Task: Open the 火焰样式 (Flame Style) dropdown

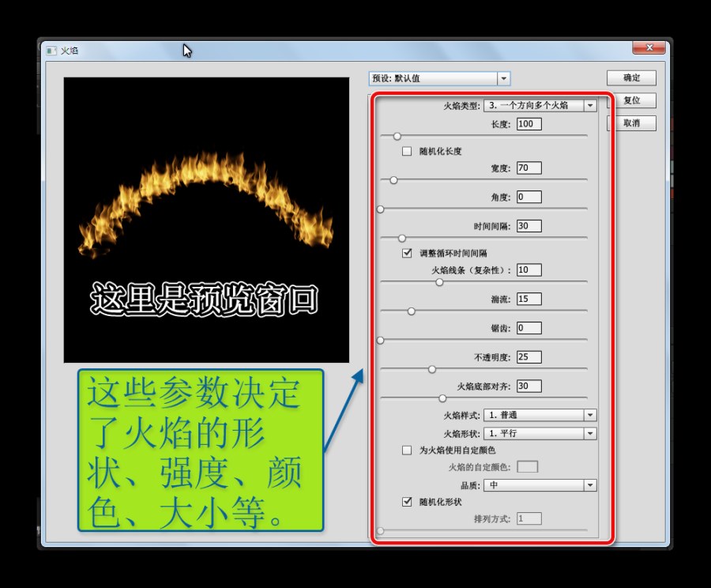Action: (589, 414)
